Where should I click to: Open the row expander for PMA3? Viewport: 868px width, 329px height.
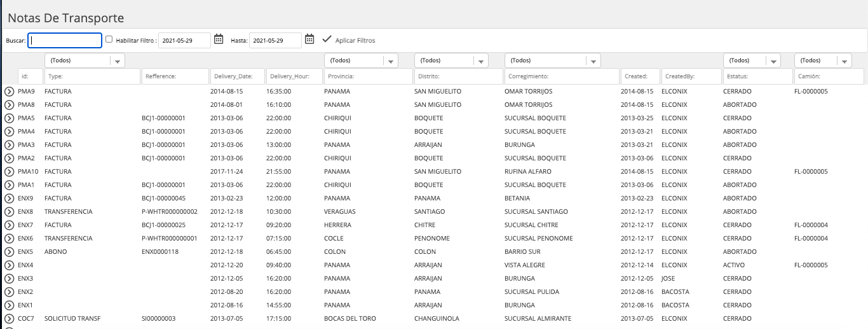[9, 145]
